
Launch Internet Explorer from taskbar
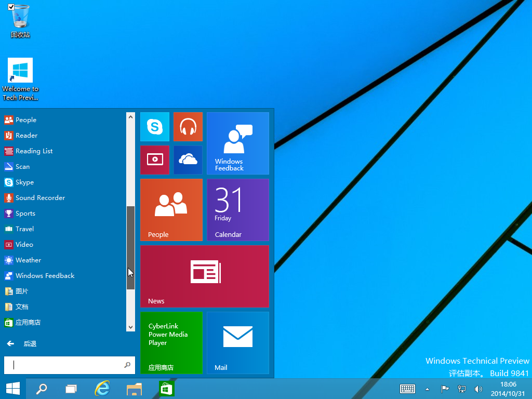pyautogui.click(x=102, y=389)
